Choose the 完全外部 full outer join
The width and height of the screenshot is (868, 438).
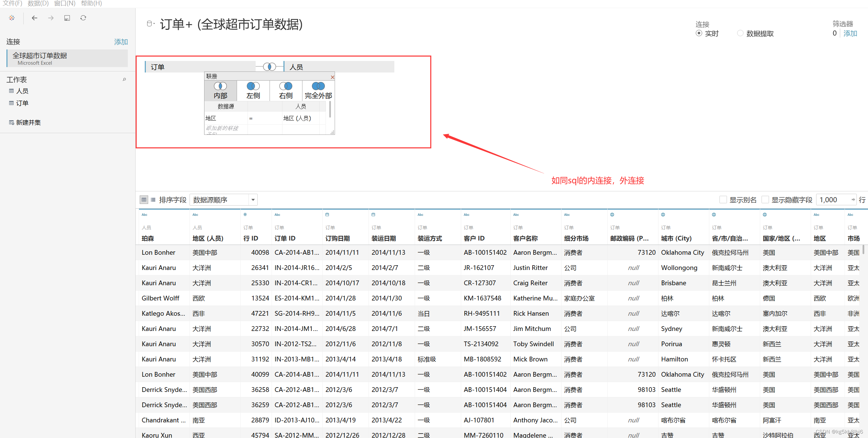tap(318, 90)
